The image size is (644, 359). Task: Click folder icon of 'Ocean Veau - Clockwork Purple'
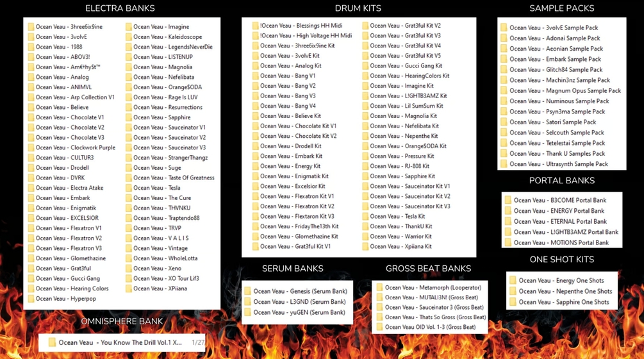[x=31, y=147]
